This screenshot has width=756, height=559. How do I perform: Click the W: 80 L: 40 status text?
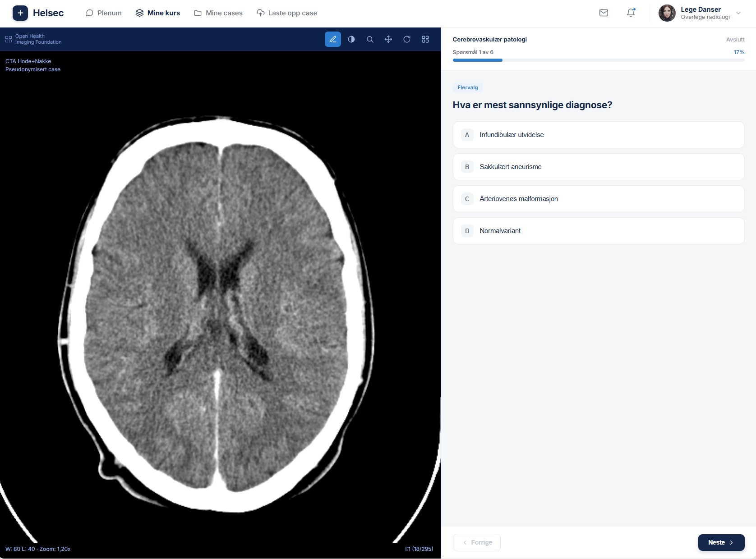(x=38, y=549)
